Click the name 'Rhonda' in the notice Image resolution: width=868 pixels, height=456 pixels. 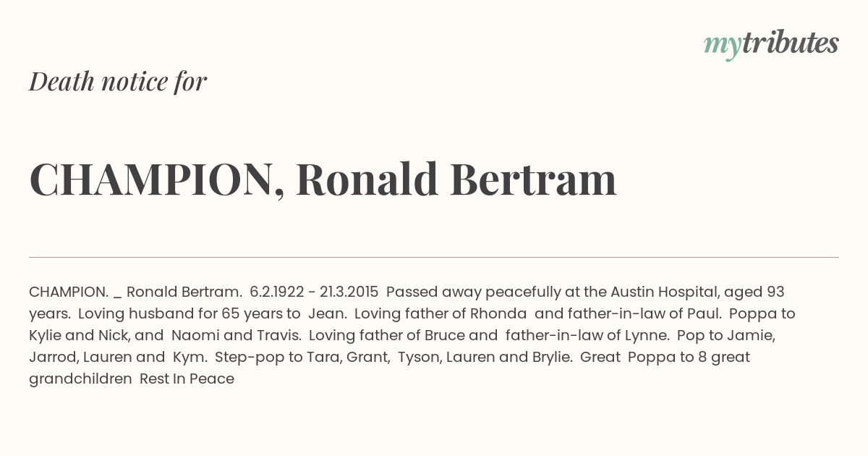[x=498, y=314]
